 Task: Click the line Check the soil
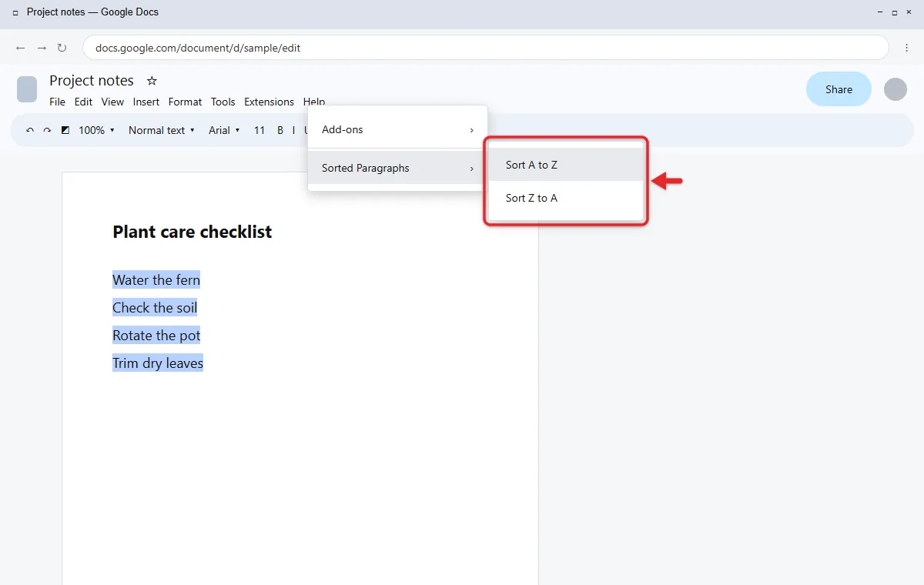coord(155,308)
